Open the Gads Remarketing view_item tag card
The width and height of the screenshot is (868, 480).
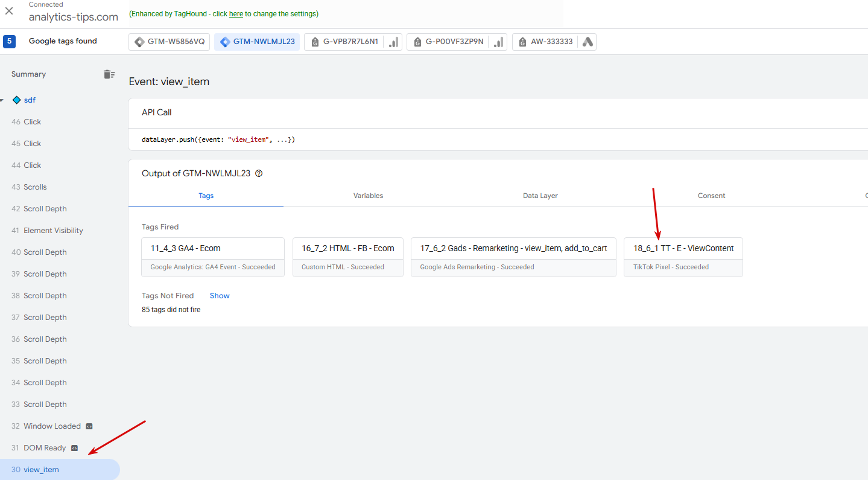(514, 257)
